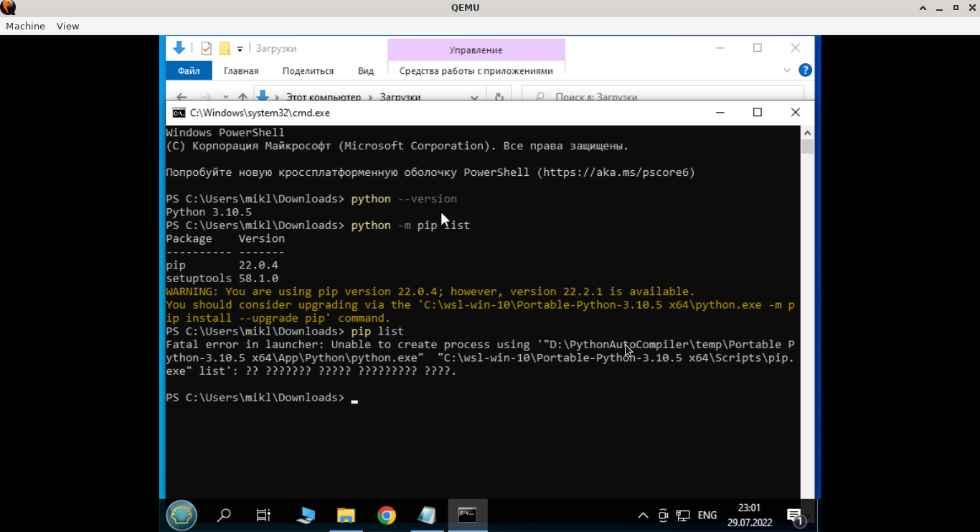Open the Start menu shell button

pos(182,515)
